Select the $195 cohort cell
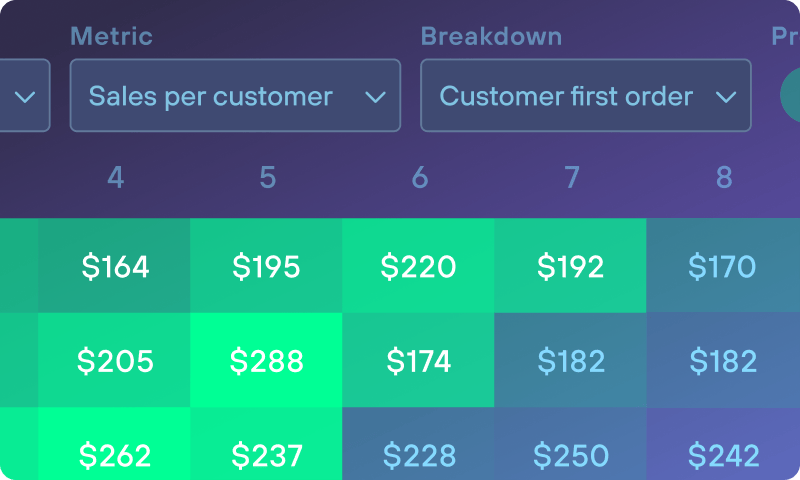Image resolution: width=800 pixels, height=480 pixels. tap(266, 267)
